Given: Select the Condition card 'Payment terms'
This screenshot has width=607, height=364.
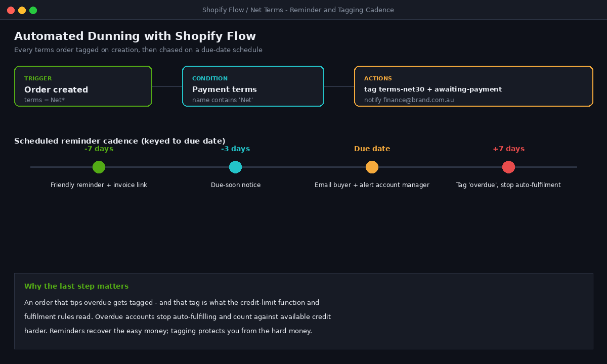Looking at the screenshot, I should (253, 86).
